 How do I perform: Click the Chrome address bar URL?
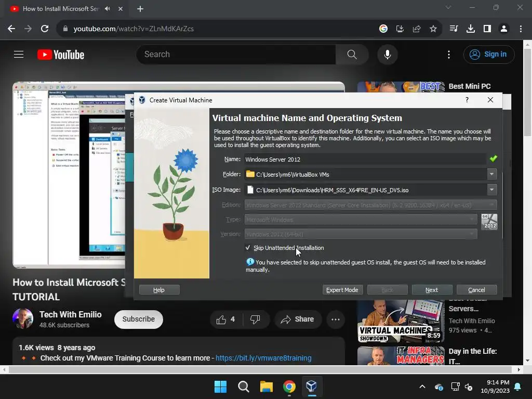[134, 29]
